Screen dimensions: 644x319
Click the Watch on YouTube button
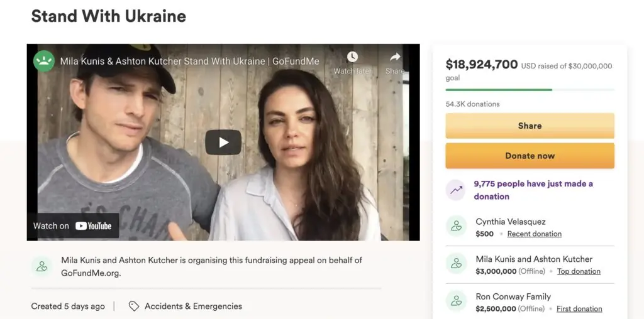tap(72, 226)
